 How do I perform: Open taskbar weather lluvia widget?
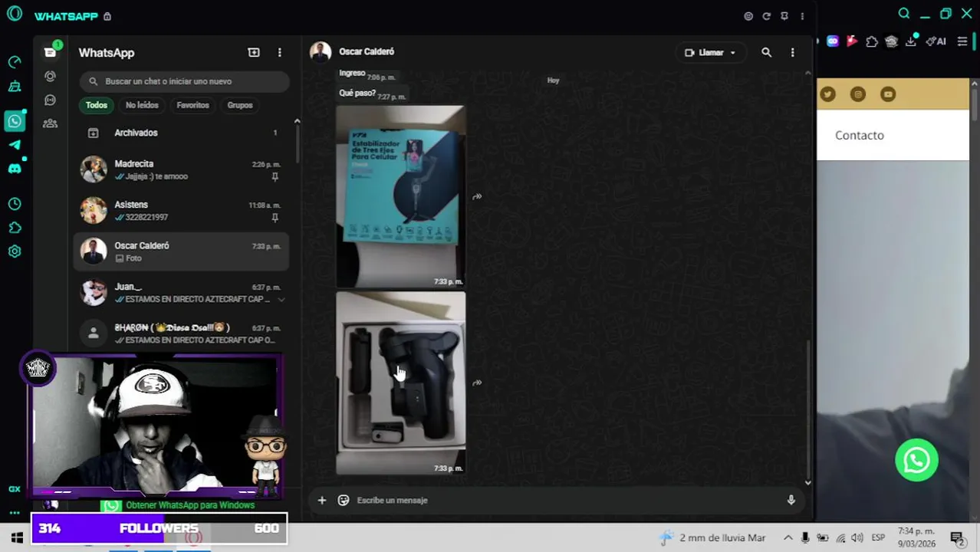(x=713, y=537)
